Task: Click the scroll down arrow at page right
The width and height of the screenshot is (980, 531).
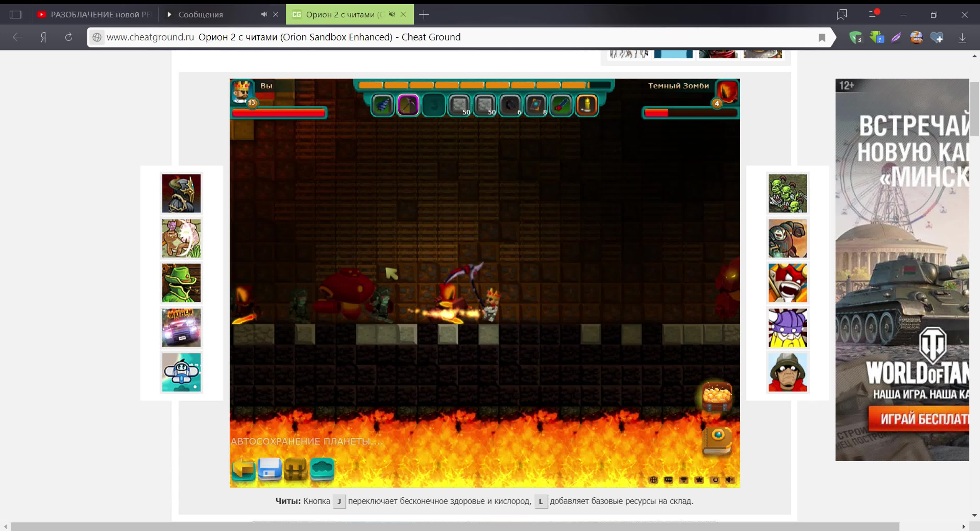Action: point(974,515)
